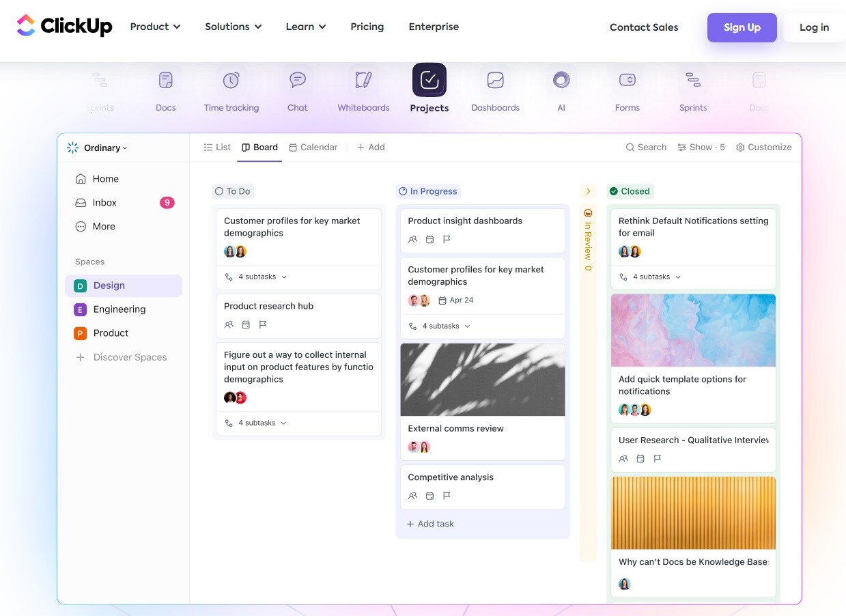
Task: Select the Chat feature icon
Action: click(x=297, y=81)
